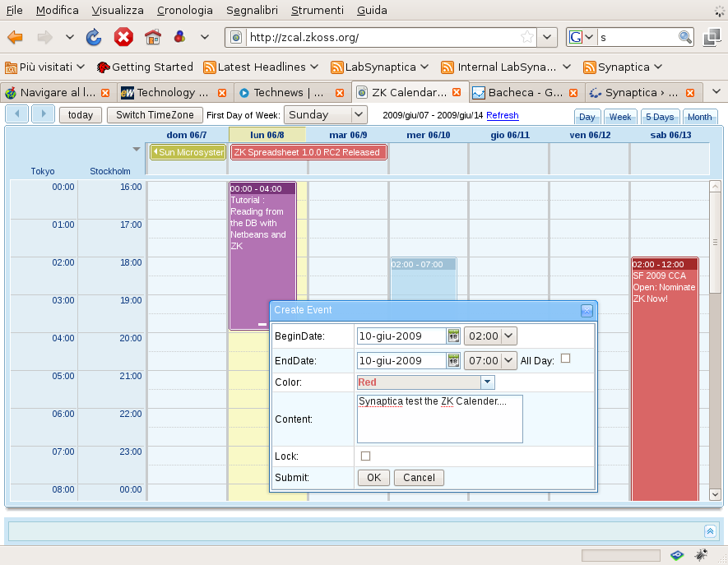The height and width of the screenshot is (565, 728).
Task: Expand the back/forward history dropdown
Action: (70, 37)
